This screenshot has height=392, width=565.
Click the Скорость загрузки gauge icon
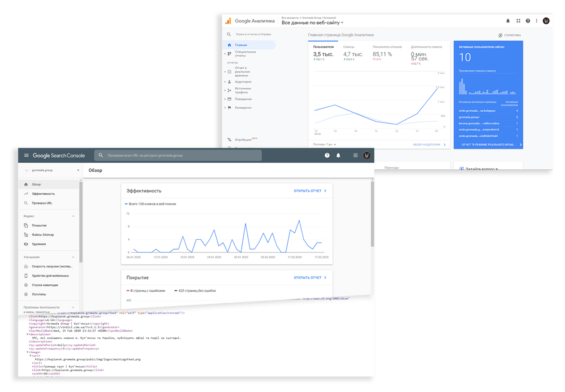coord(26,267)
